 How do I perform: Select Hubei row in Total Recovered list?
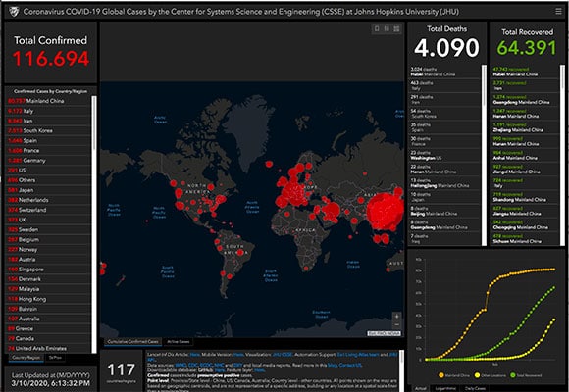(x=525, y=72)
